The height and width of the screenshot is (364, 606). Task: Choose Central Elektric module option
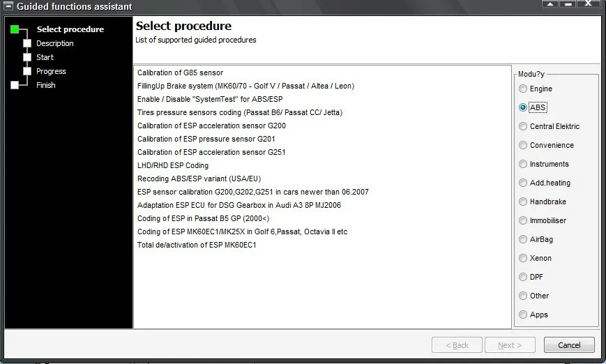tap(523, 126)
